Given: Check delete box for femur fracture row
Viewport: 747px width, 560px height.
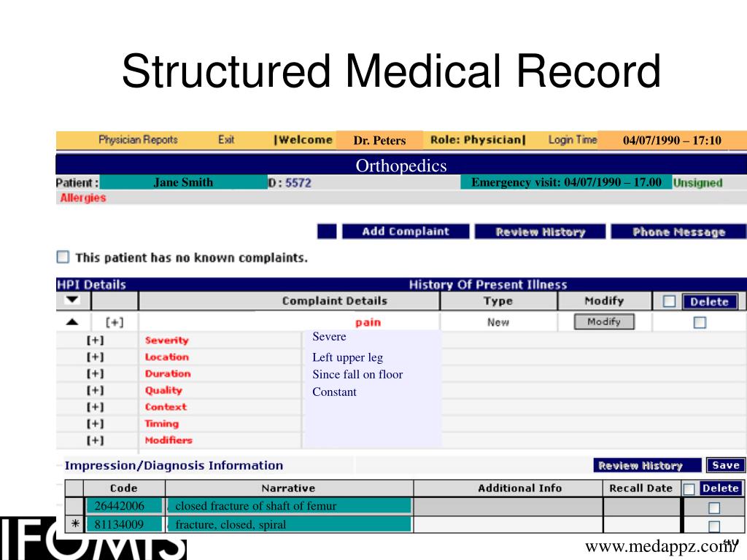Looking at the screenshot, I should 713,508.
